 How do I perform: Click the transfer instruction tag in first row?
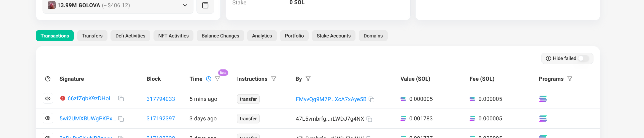248,99
